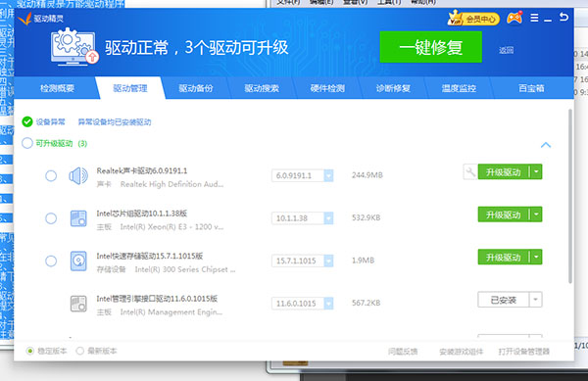Image resolution: width=588 pixels, height=381 pixels.
Task: Choose the 最新版本 radio option
Action: (x=80, y=351)
